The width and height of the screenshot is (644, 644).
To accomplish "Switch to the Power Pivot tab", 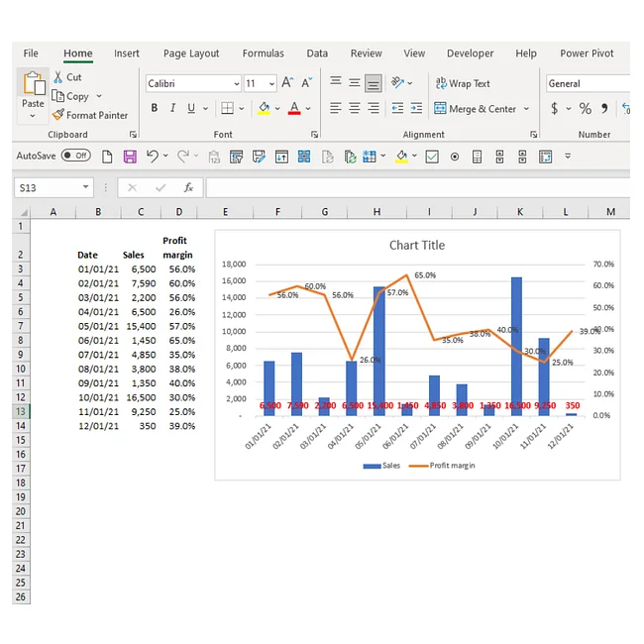I will [587, 54].
